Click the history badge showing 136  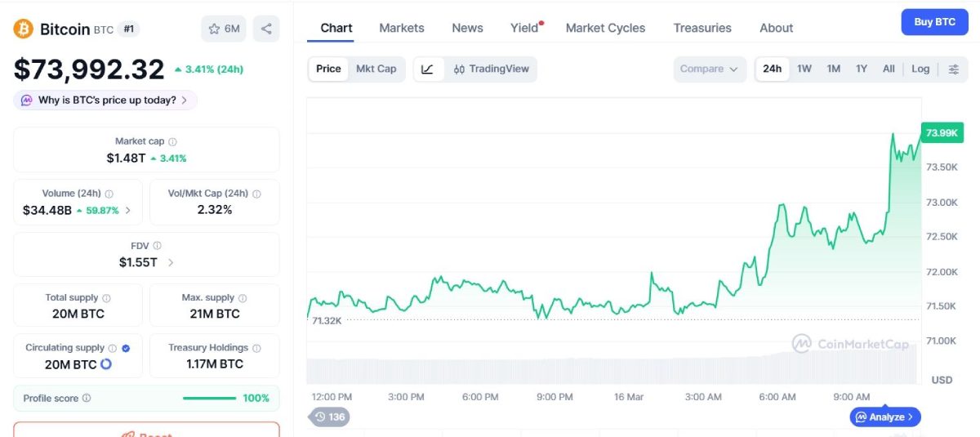[330, 417]
